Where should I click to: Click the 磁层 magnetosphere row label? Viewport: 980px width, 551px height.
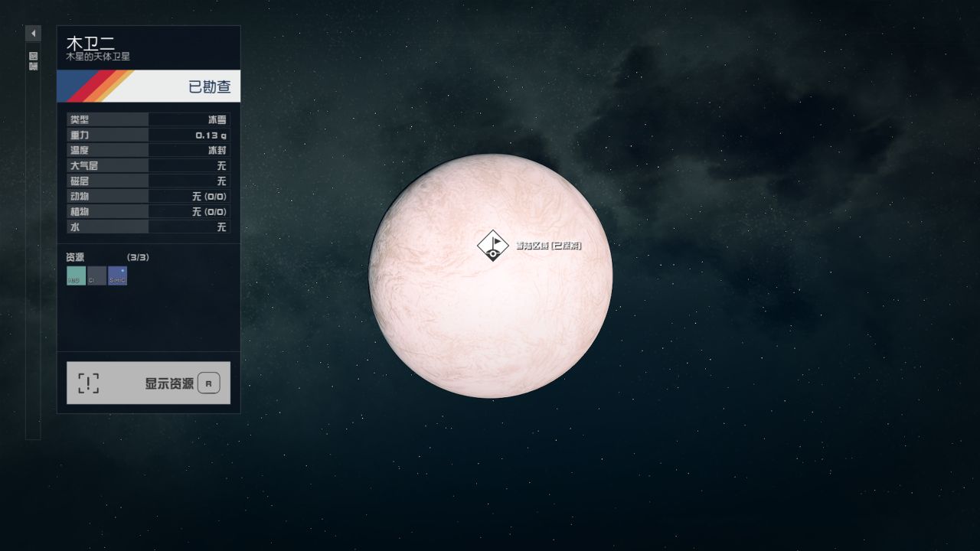[79, 181]
